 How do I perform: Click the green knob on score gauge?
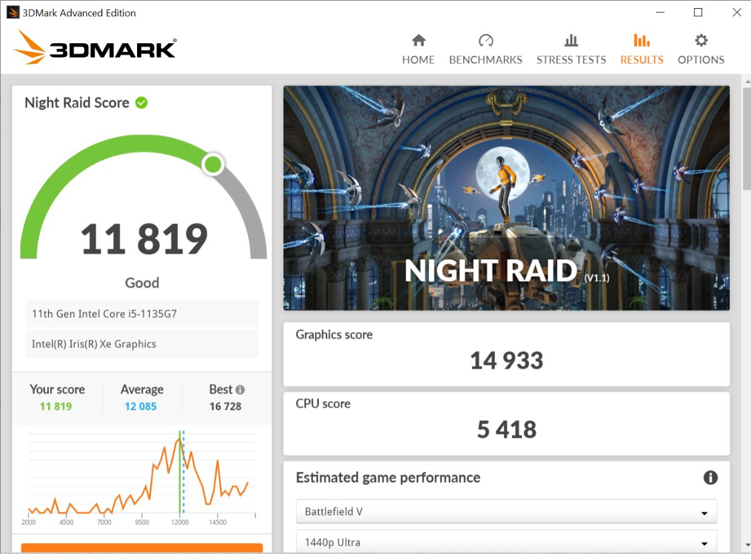(213, 165)
